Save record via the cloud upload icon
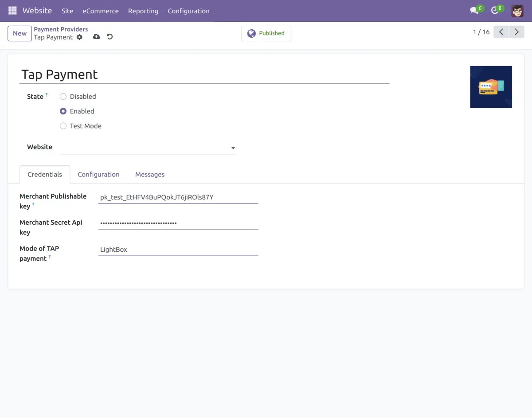532x418 pixels. click(96, 36)
